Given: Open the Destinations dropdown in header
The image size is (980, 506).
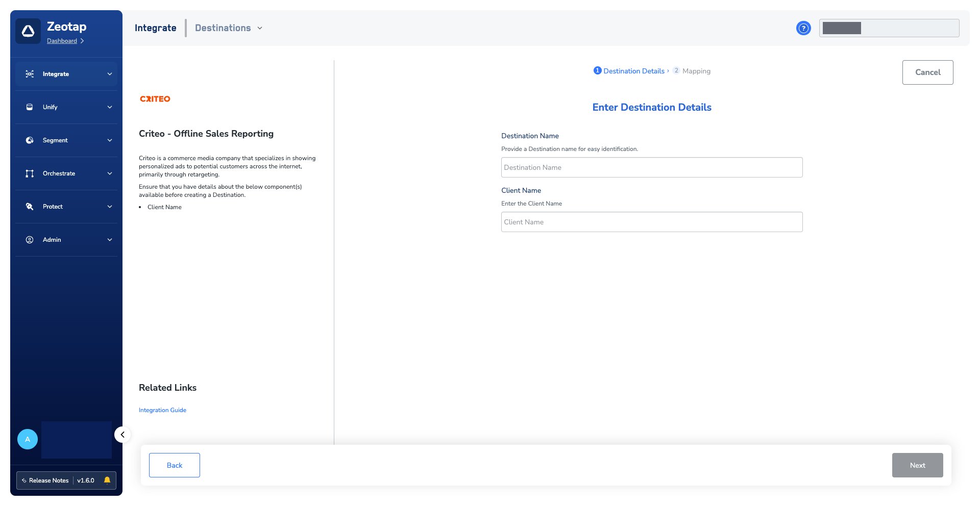Looking at the screenshot, I should point(229,28).
